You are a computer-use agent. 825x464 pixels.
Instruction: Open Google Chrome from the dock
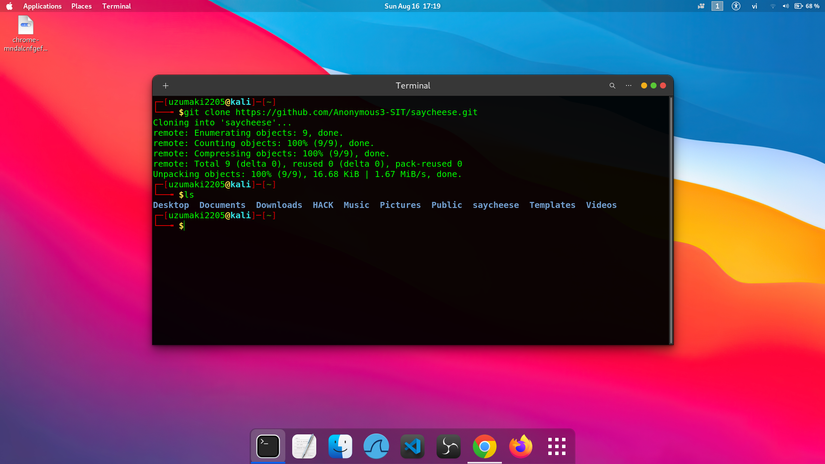point(484,446)
